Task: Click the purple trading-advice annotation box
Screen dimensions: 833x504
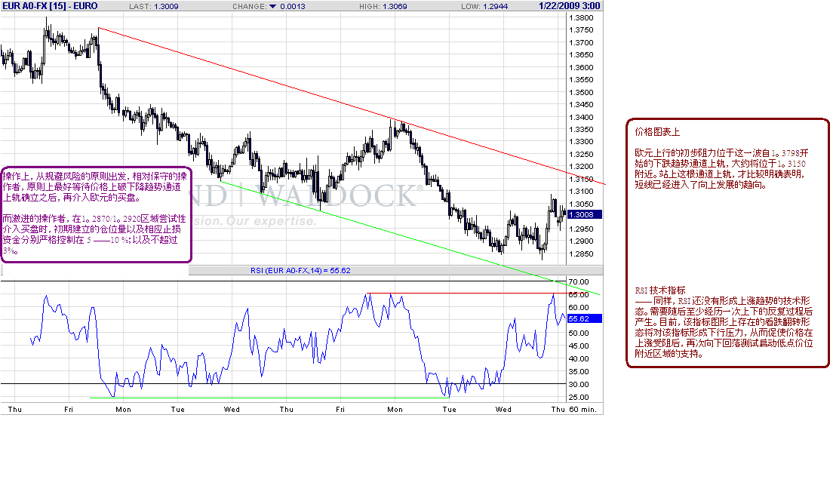Action: point(96,214)
